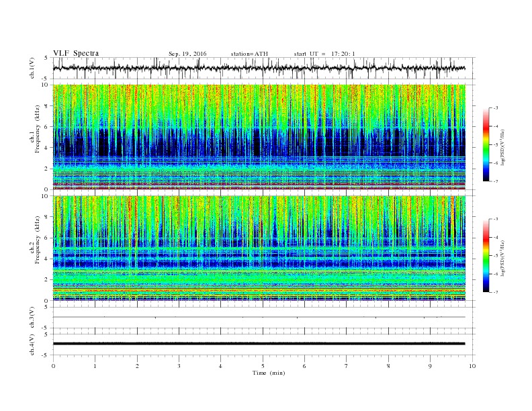532x411 pixels.
Task: Click the "-4" tick on ch.2 colorbar
Action: (x=495, y=237)
